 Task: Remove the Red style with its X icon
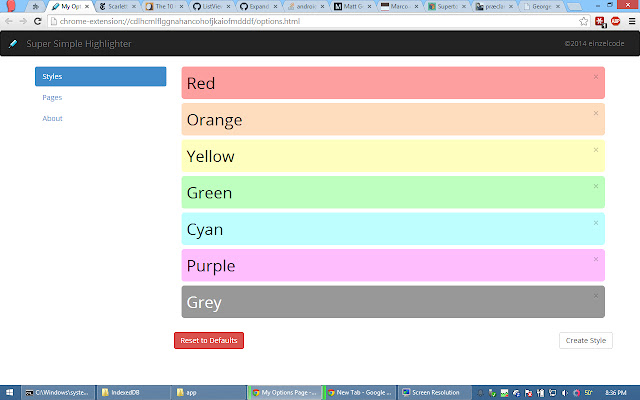click(595, 76)
